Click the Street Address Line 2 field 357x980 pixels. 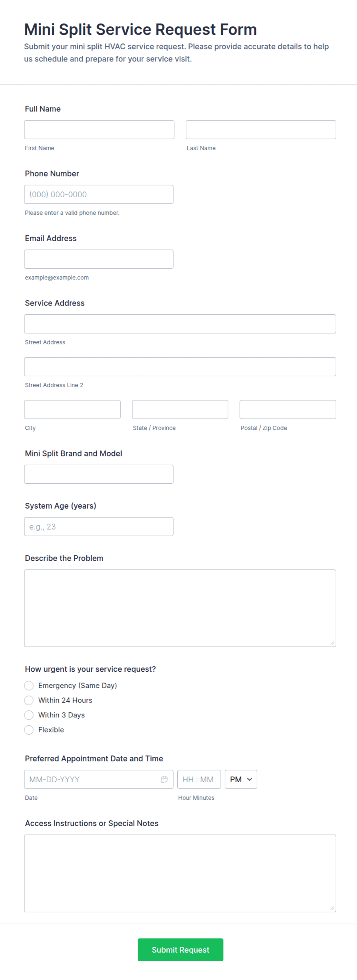pos(180,367)
